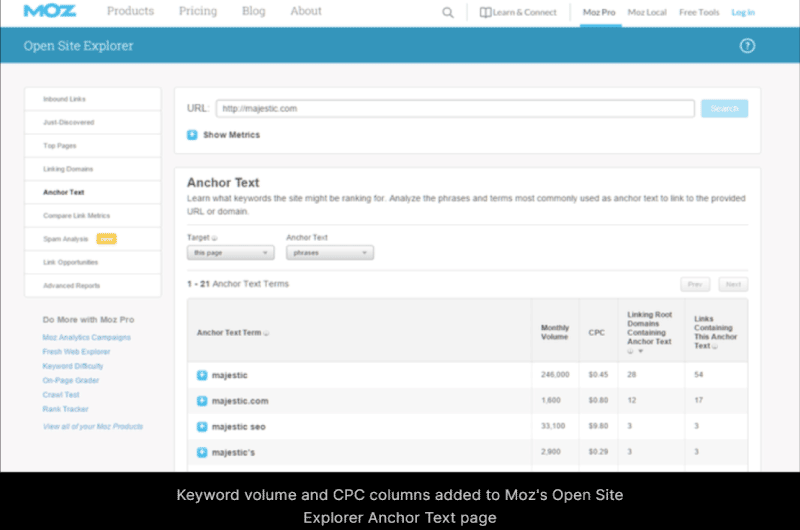Open the Anchor Text phrases dropdown
Image resolution: width=800 pixels, height=530 pixels.
[330, 253]
